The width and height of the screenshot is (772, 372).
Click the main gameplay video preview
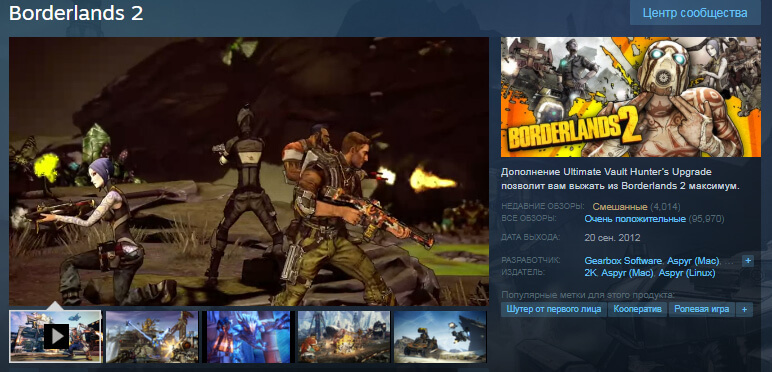coord(249,171)
